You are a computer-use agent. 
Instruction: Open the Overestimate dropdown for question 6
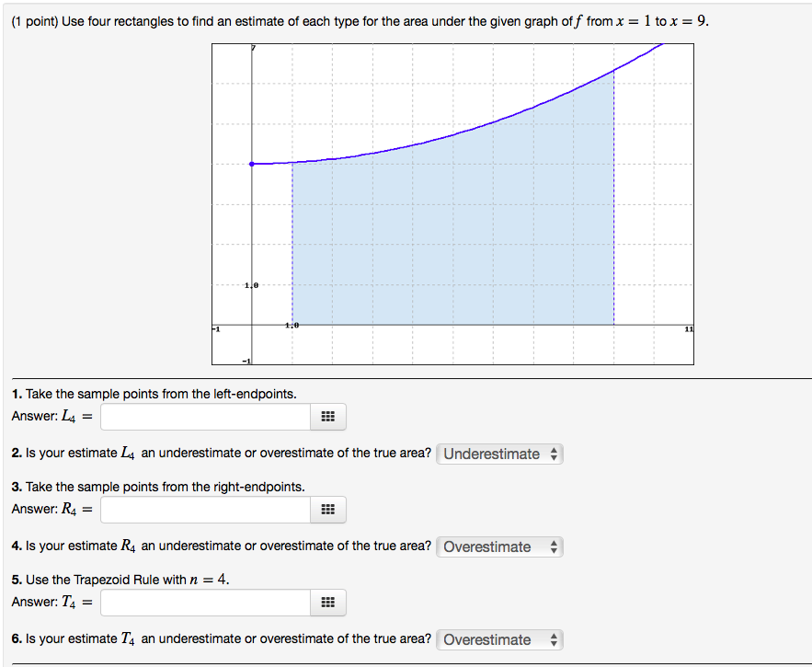click(x=492, y=639)
